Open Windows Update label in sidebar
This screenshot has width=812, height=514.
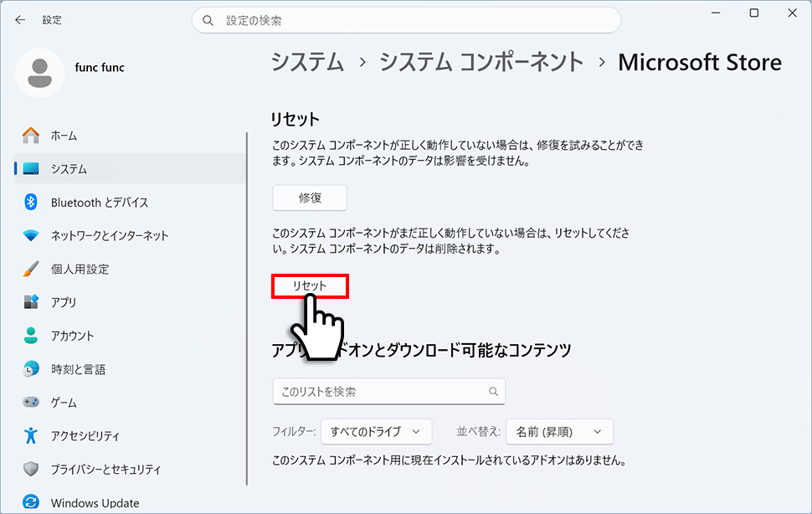point(95,502)
